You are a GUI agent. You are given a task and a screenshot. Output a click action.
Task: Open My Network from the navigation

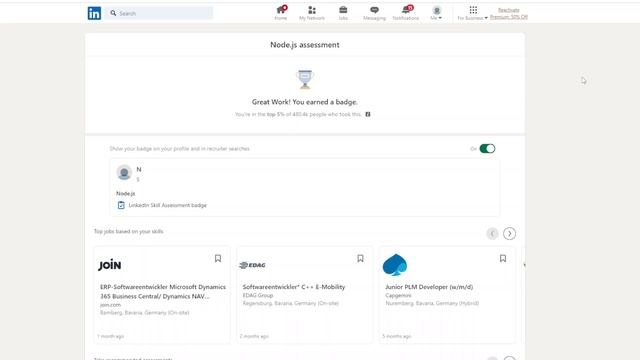[312, 13]
